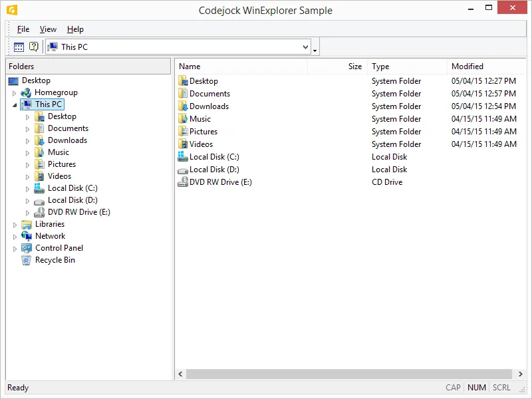The image size is (532, 399).
Task: Expand the DVD RW Drive (E:) tree node
Action: pos(27,213)
